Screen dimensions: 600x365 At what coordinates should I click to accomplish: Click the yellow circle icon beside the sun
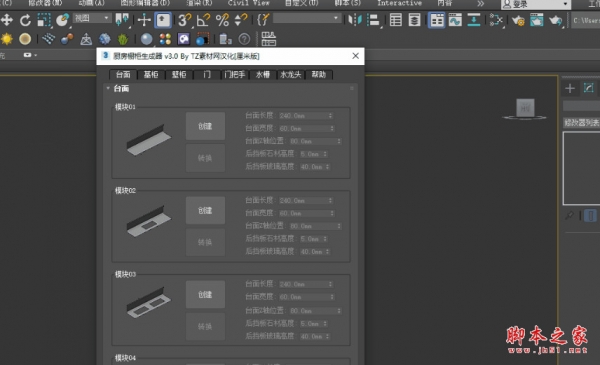coord(25,39)
